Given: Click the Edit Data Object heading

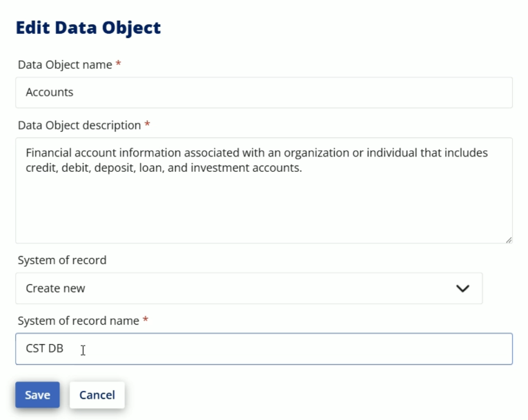Looking at the screenshot, I should [88, 28].
